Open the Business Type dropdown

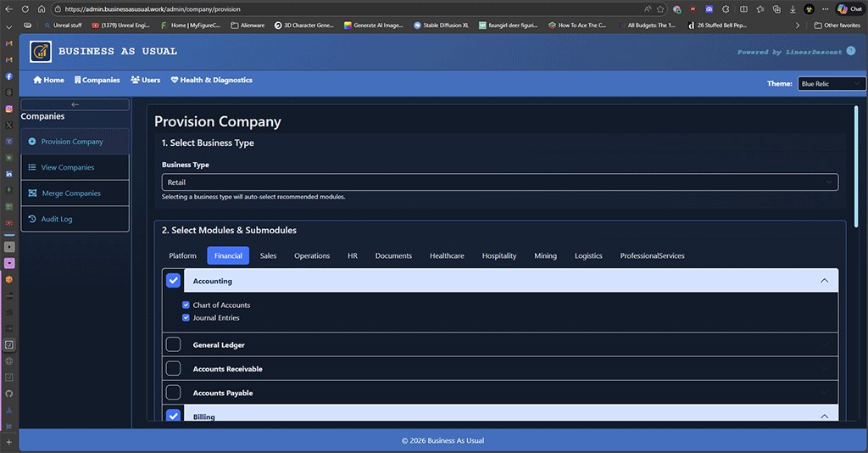(499, 182)
